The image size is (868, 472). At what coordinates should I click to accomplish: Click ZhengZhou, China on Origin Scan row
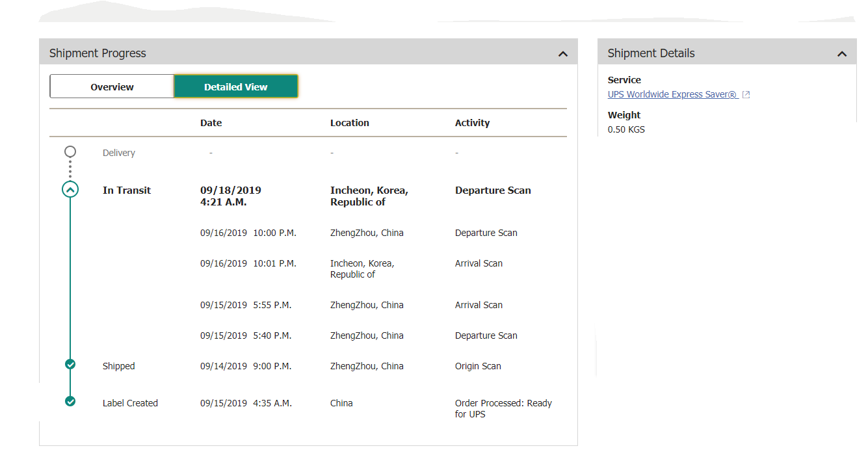[x=367, y=366]
